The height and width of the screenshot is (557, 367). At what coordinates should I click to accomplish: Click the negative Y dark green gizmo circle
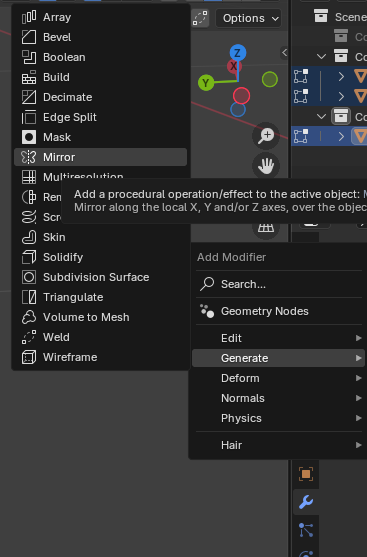pos(270,79)
